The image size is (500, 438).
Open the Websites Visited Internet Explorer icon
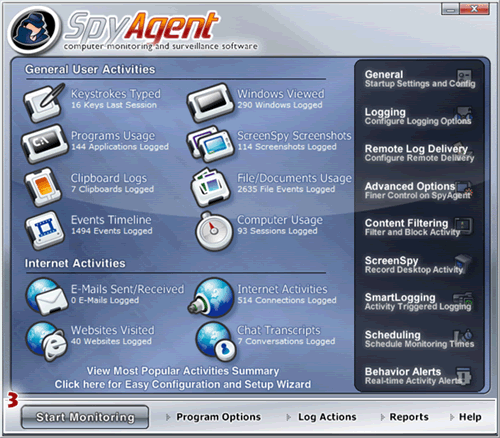[47, 341]
